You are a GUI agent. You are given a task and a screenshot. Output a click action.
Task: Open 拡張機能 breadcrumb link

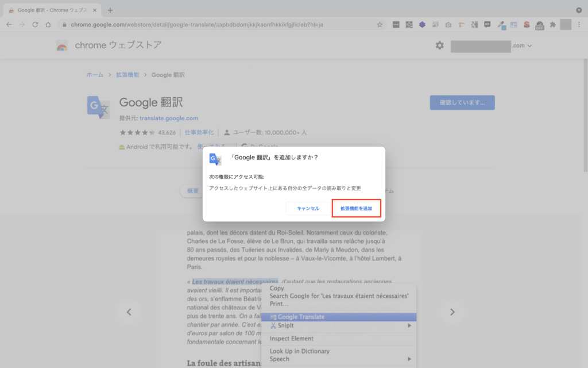(x=127, y=75)
